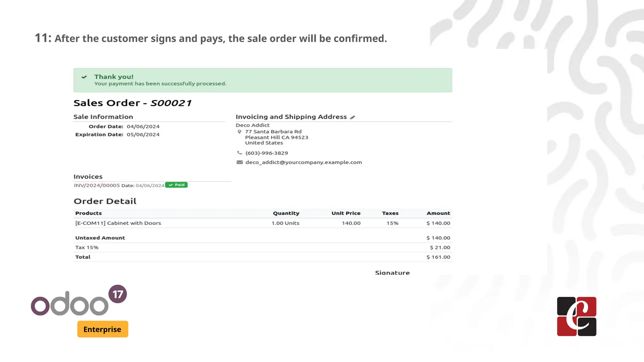Click the Quantity column header

[286, 213]
